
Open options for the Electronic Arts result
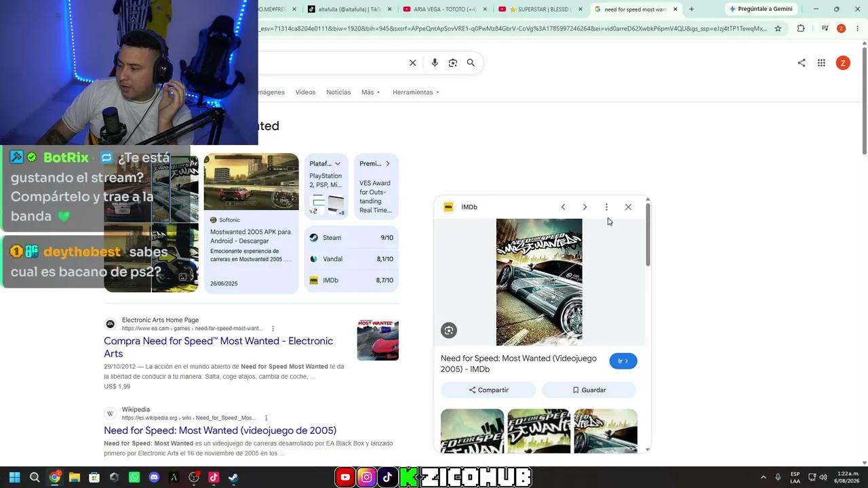coord(273,329)
